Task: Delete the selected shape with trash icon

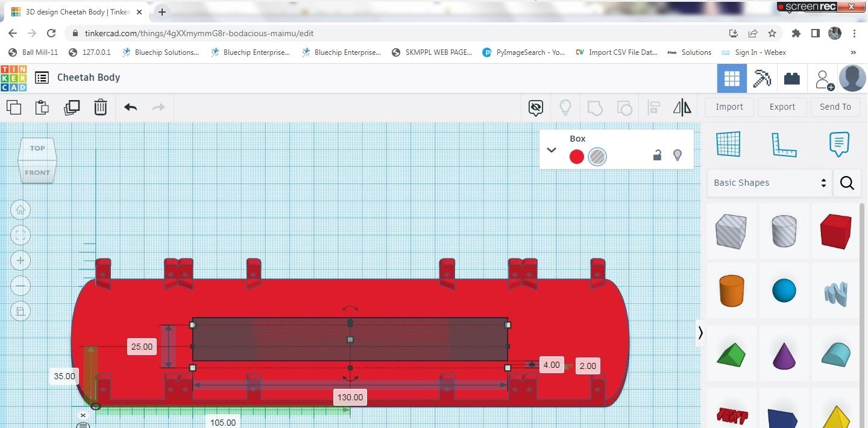Action: pyautogui.click(x=100, y=107)
